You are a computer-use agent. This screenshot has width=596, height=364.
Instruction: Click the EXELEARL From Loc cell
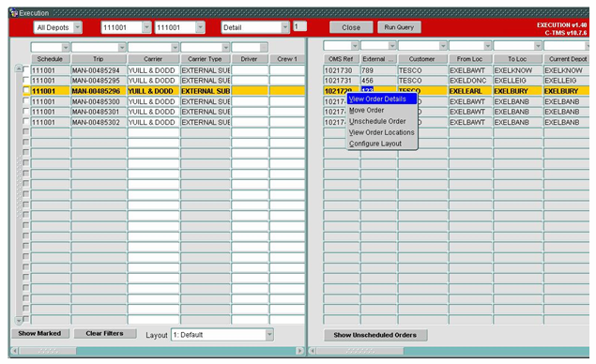470,91
